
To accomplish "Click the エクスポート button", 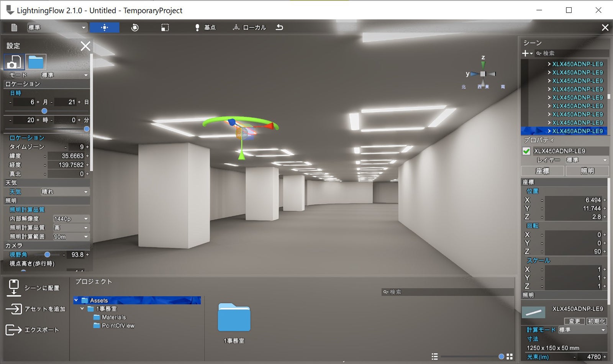I will coord(33,330).
